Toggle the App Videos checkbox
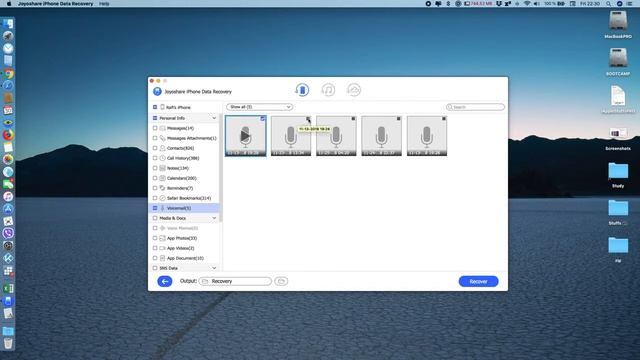This screenshot has width=640, height=360. click(x=155, y=248)
